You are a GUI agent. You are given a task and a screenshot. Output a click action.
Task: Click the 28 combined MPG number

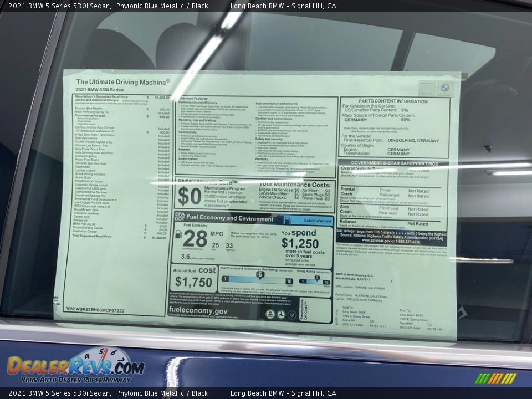[x=195, y=239]
